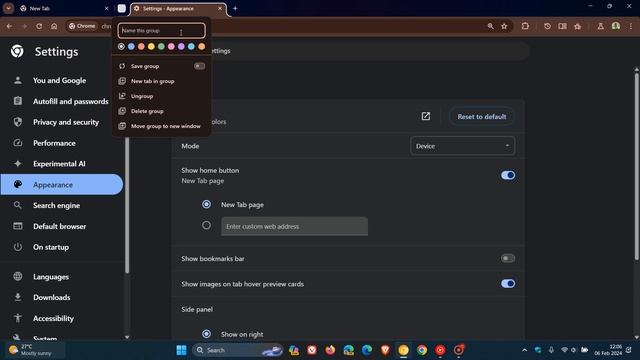Select the blue group color
Screen dimensions: 640x360
pos(131,47)
